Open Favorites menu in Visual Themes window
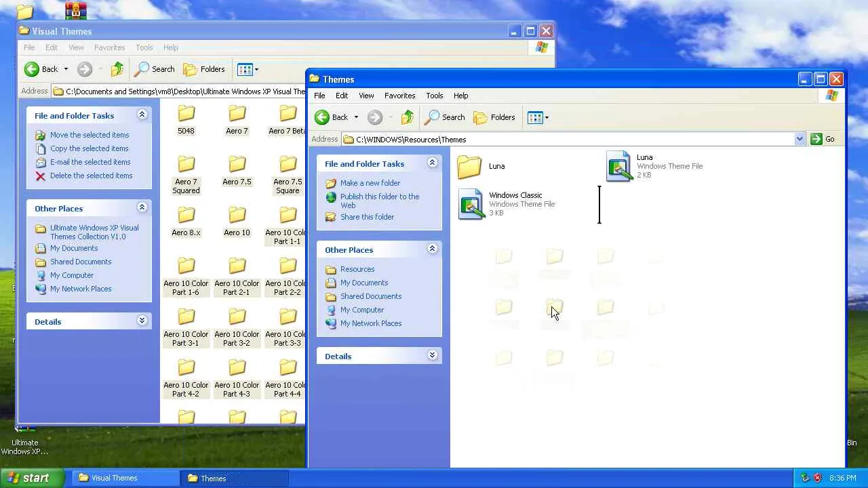Image resolution: width=868 pixels, height=488 pixels. point(109,47)
